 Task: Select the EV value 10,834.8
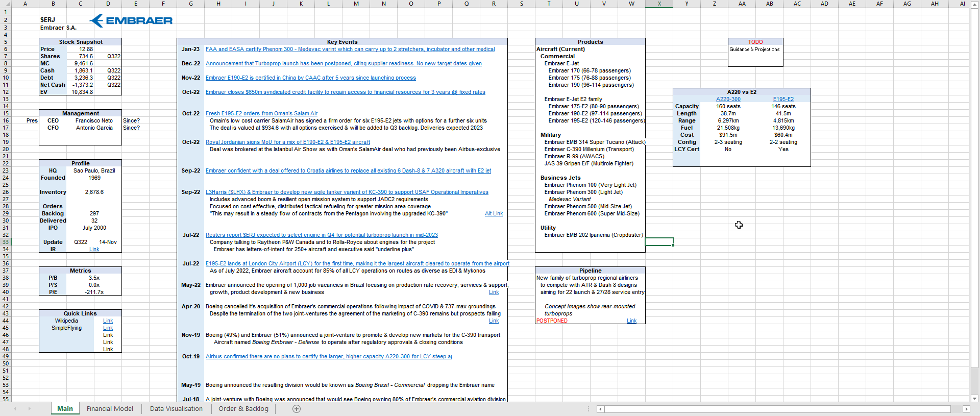click(x=82, y=92)
